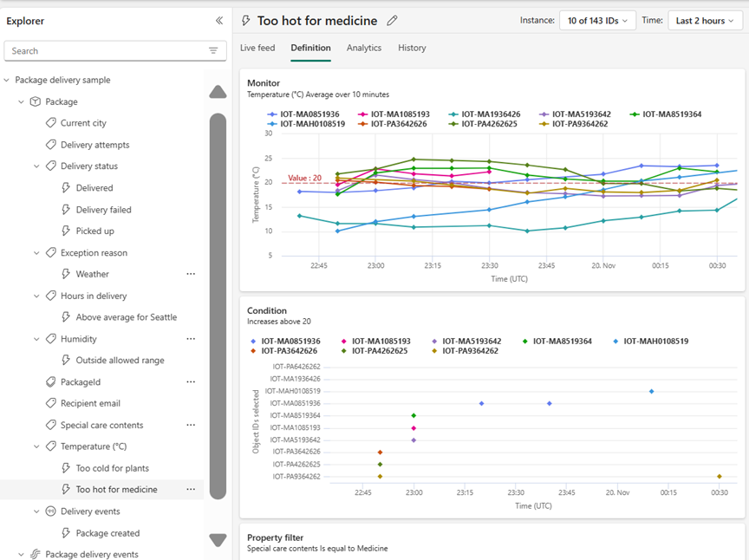The height and width of the screenshot is (560, 749).
Task: Collapse the Explorer panel with double chevron
Action: point(219,21)
